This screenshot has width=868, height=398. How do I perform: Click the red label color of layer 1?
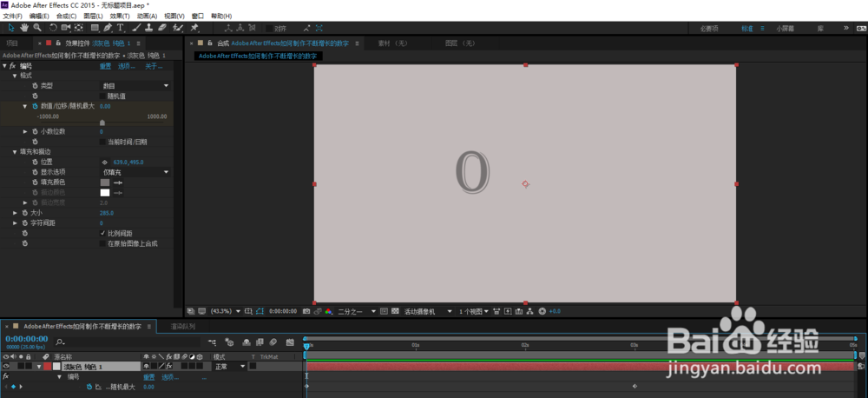pos(47,367)
